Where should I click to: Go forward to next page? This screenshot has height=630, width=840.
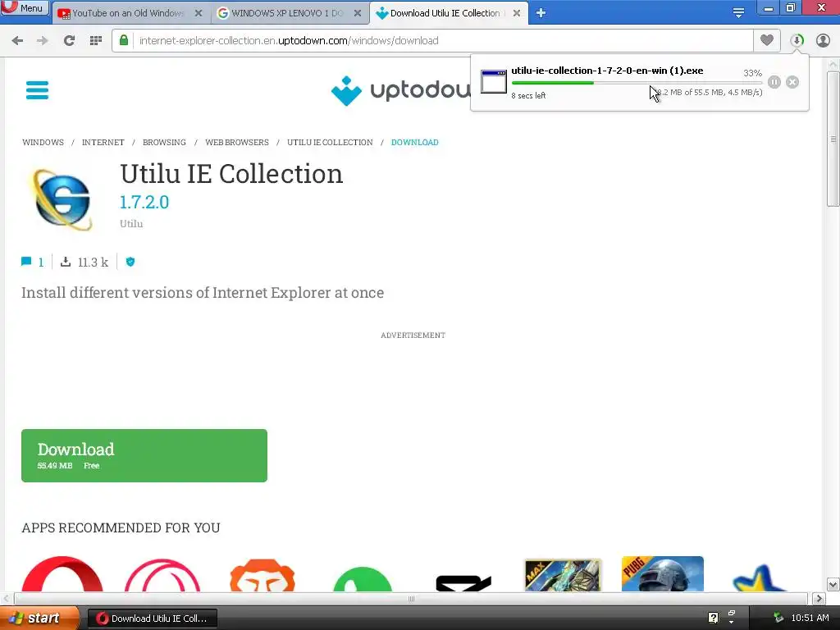(43, 41)
